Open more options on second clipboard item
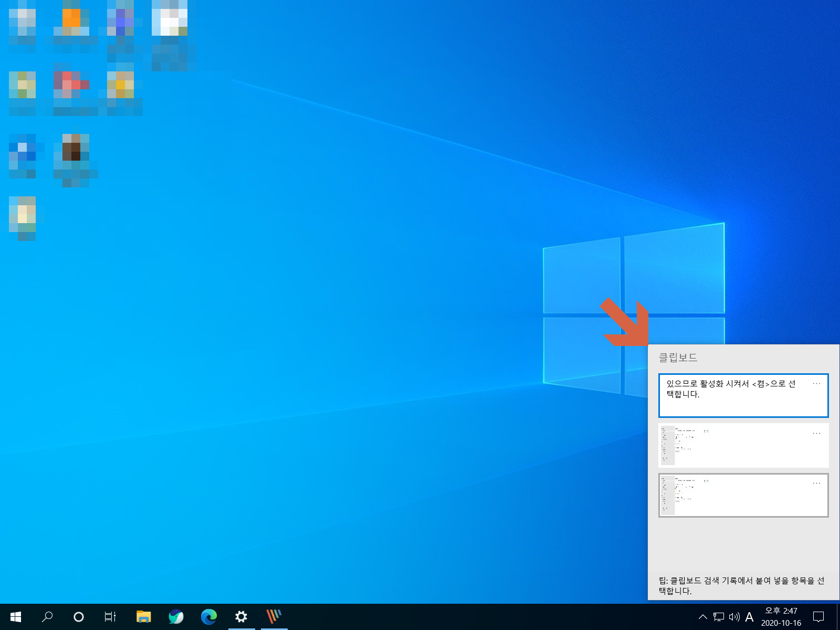Screen dimensions: 840x630 (816, 433)
